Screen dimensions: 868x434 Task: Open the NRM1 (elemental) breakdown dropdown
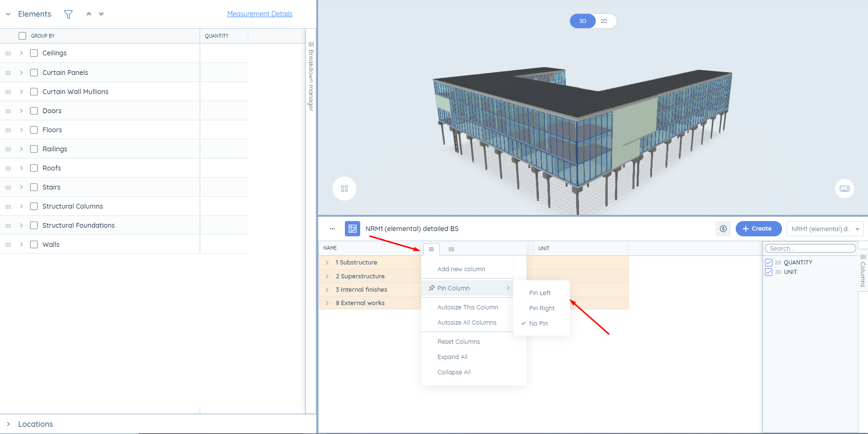(825, 229)
